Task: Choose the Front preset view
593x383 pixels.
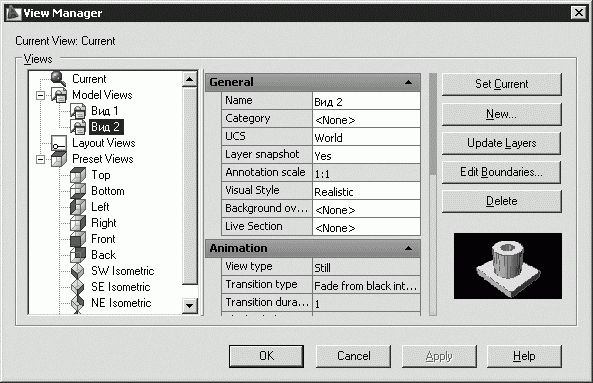Action: point(103,239)
